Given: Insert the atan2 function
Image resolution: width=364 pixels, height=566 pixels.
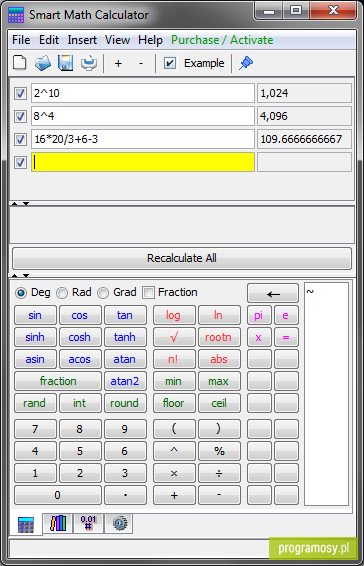Looking at the screenshot, I should coord(125,382).
